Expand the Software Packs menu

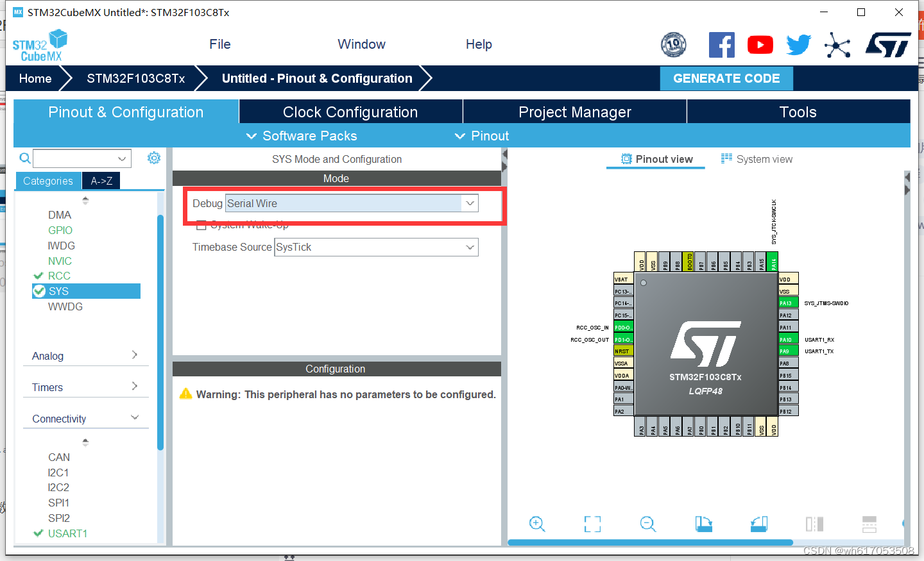click(302, 136)
